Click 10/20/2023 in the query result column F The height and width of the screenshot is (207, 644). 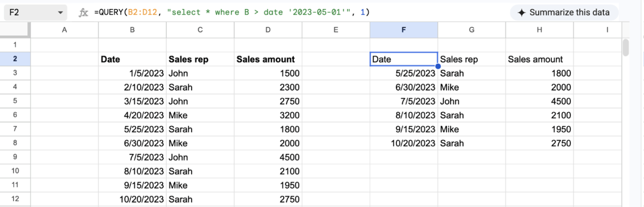(x=413, y=143)
